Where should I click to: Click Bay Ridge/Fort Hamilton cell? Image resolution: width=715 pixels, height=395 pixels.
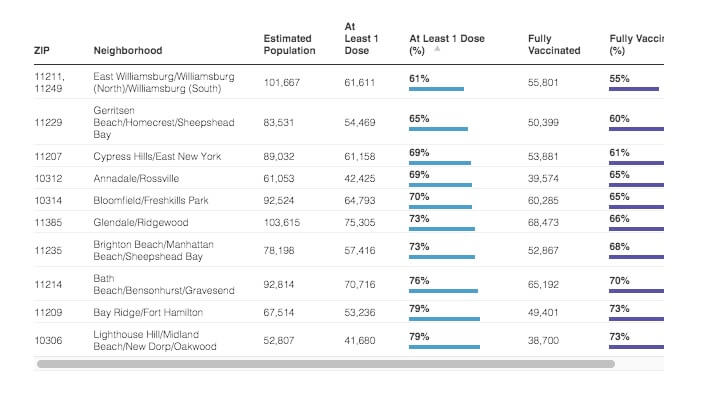pos(148,312)
